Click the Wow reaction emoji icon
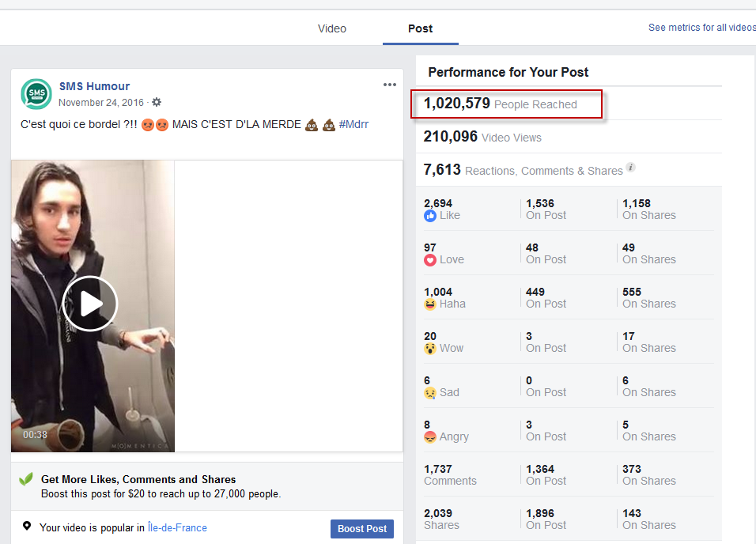Viewport: 756px width, 544px height. click(430, 348)
